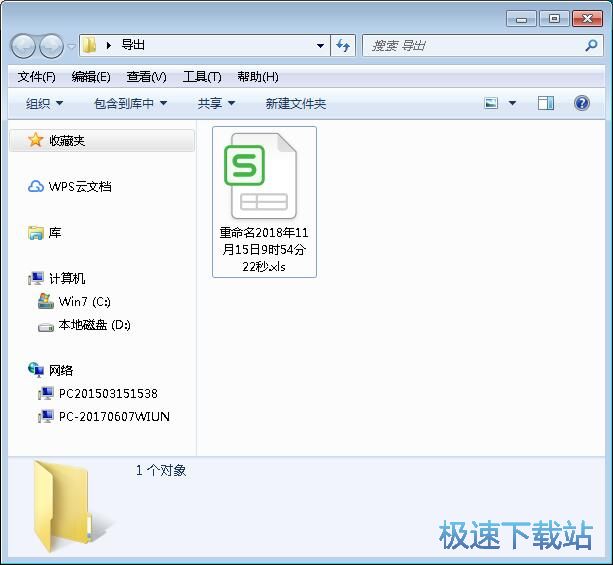Click the folder icon in address bar
This screenshot has width=613, height=565.
pyautogui.click(x=90, y=45)
